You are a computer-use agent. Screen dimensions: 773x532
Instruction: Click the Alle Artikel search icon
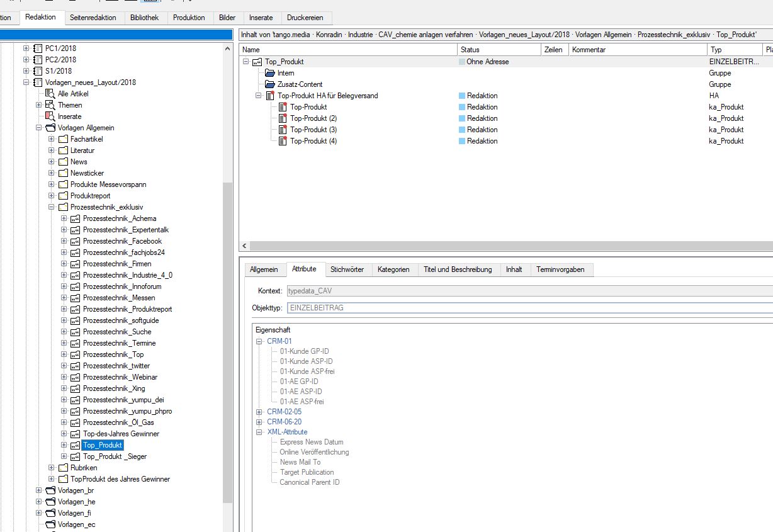coord(50,94)
